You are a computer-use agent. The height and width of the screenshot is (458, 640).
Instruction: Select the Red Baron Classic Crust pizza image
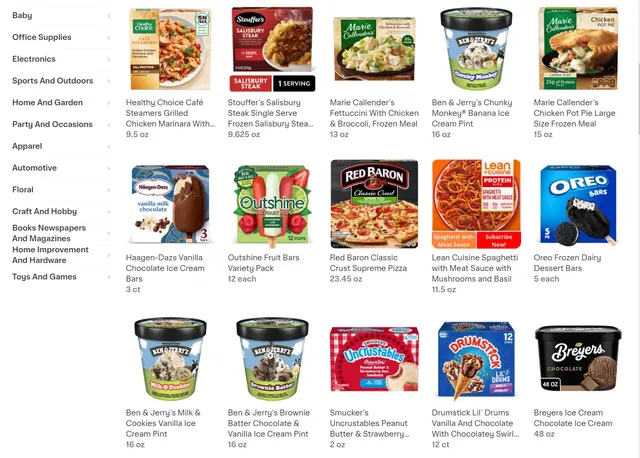point(374,204)
